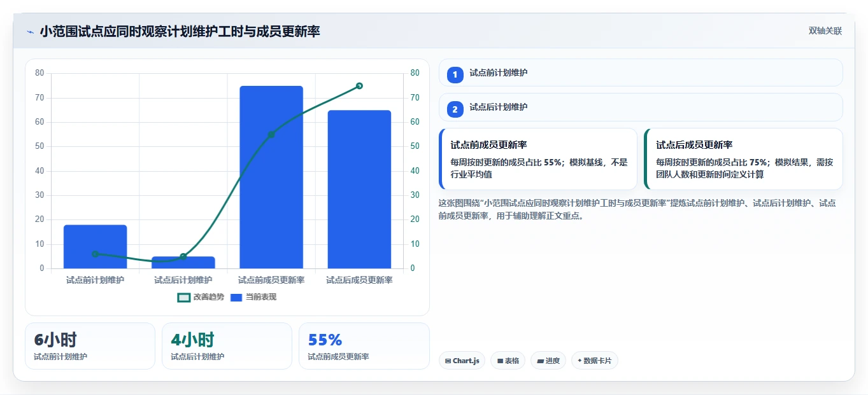Click the 试点后成员更新率 bar

pyautogui.click(x=359, y=190)
